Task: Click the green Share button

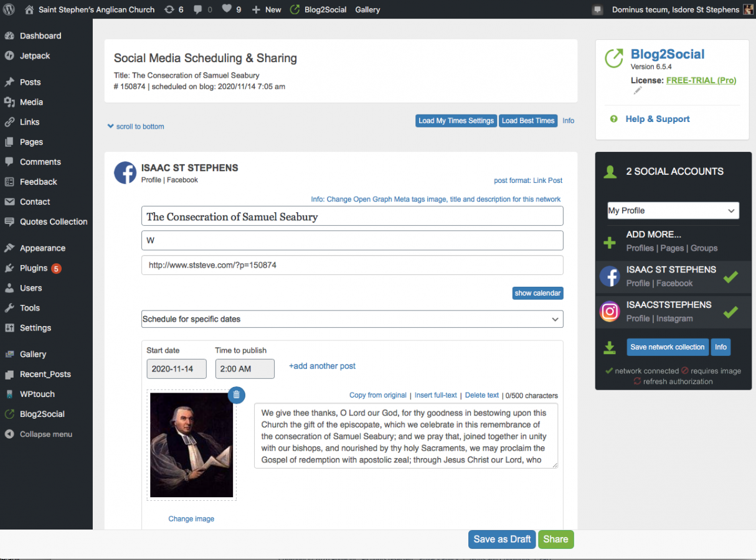Action: tap(555, 539)
